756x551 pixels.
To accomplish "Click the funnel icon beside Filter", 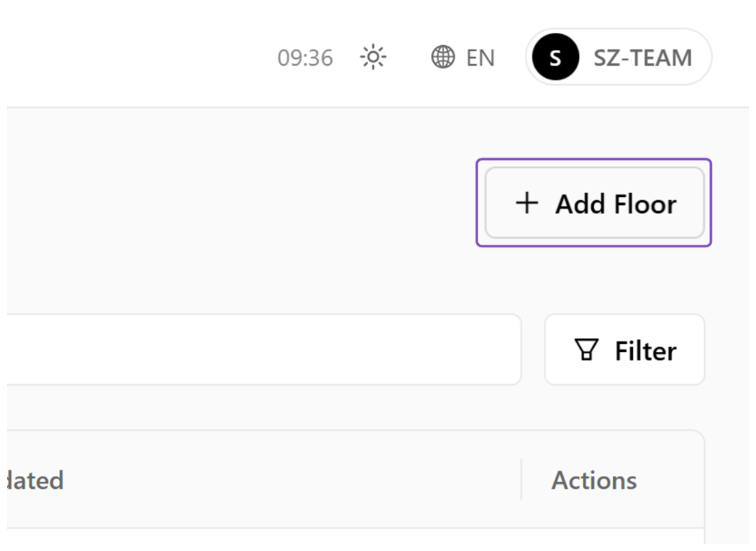I will pyautogui.click(x=586, y=350).
